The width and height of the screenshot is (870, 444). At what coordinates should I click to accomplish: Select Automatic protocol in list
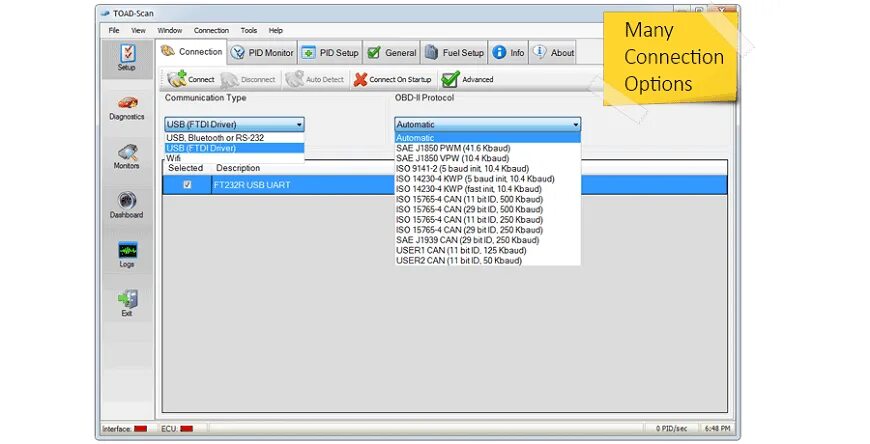click(488, 138)
